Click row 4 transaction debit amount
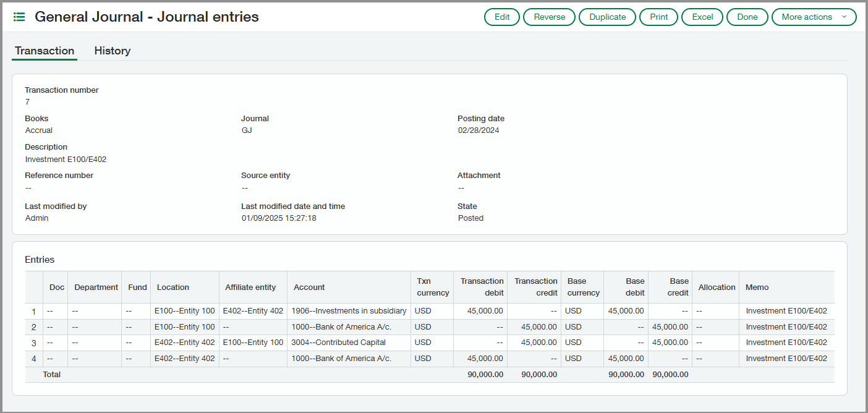The height and width of the screenshot is (413, 868). [485, 359]
